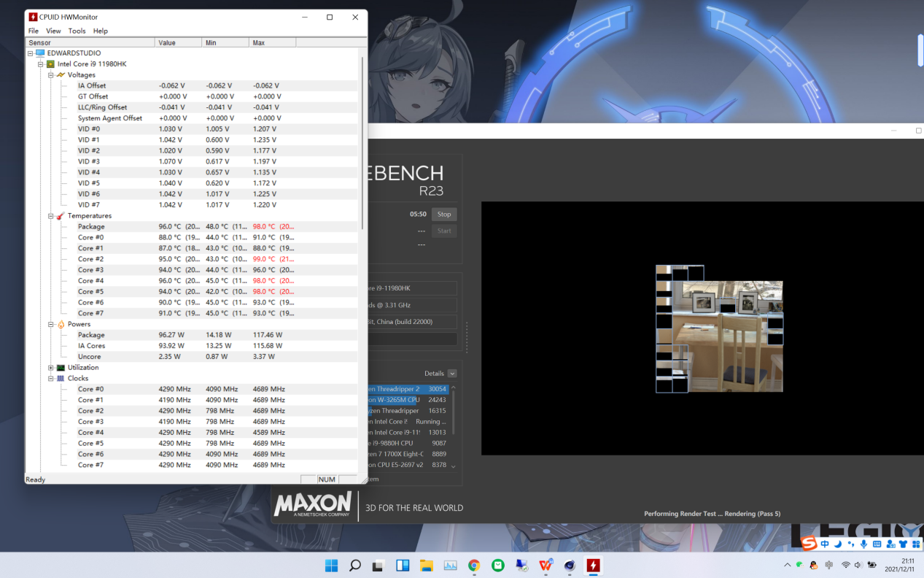Click the Utilization section icon
Viewport: 924px width, 578px height.
[x=61, y=368]
